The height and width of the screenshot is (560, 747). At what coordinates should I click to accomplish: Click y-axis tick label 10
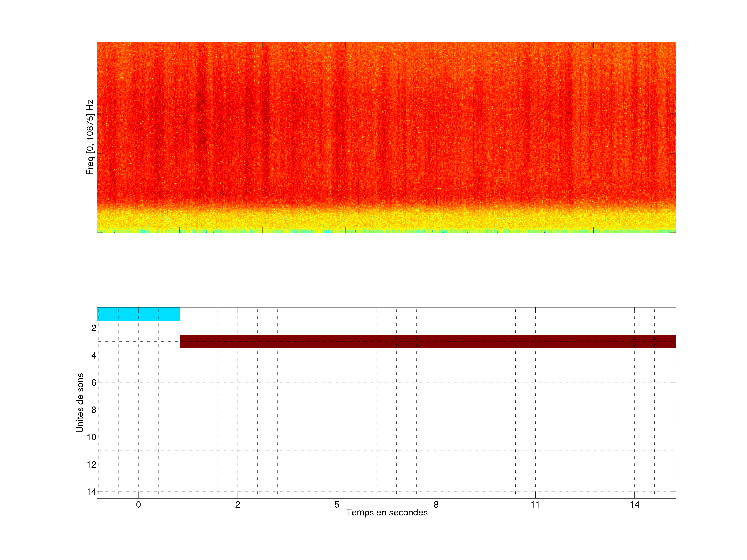(x=92, y=437)
